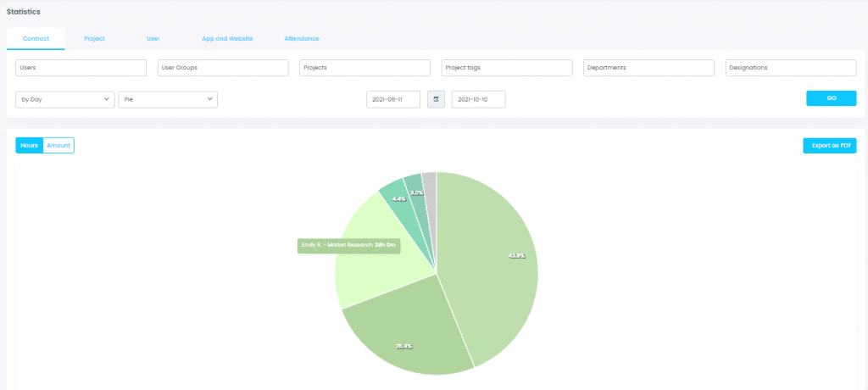Click the start date 2021-08-11 field
This screenshot has height=390, width=868.
tap(393, 100)
